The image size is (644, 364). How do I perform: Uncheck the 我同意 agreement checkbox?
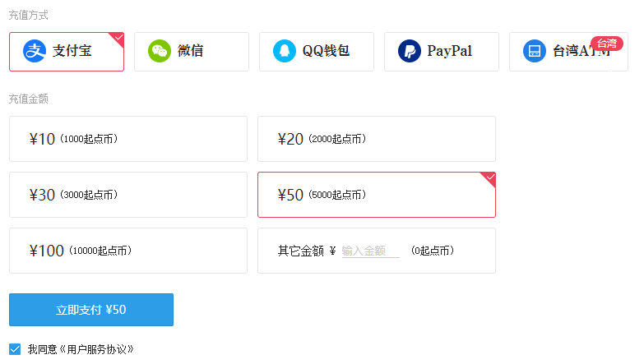coord(15,348)
